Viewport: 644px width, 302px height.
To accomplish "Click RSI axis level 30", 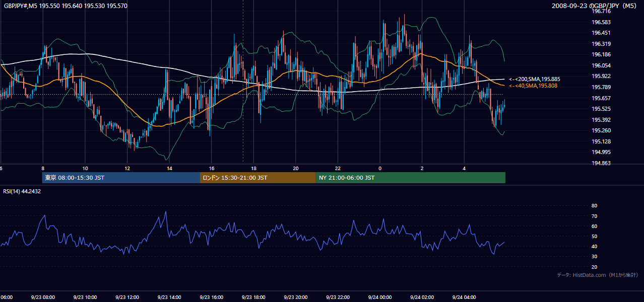I will 594,257.
